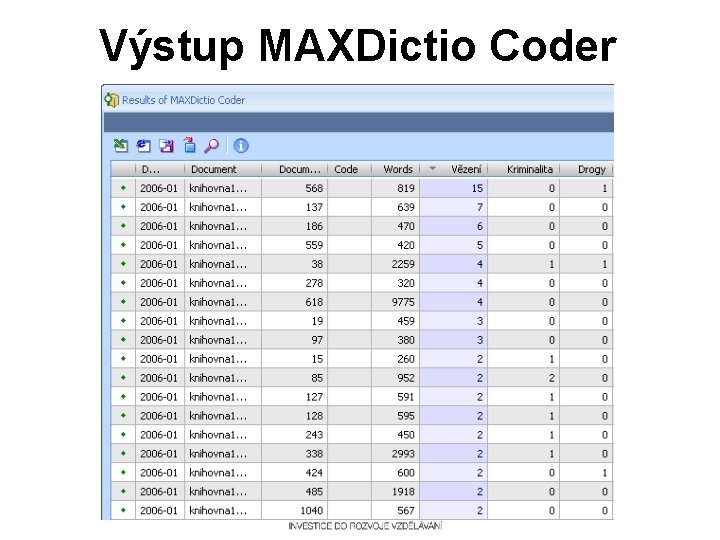Viewport: 720px width, 540px height.
Task: Select document number 338 cell
Action: (x=294, y=454)
